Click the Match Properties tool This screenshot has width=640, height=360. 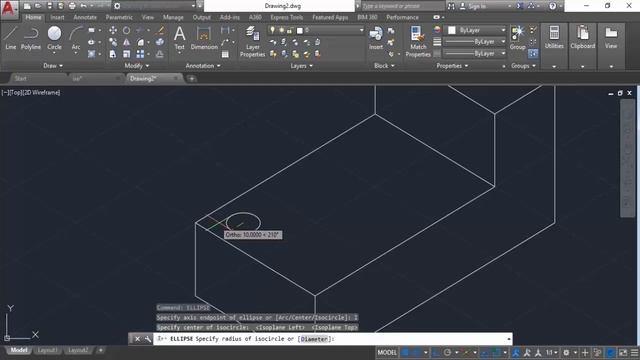(418, 41)
